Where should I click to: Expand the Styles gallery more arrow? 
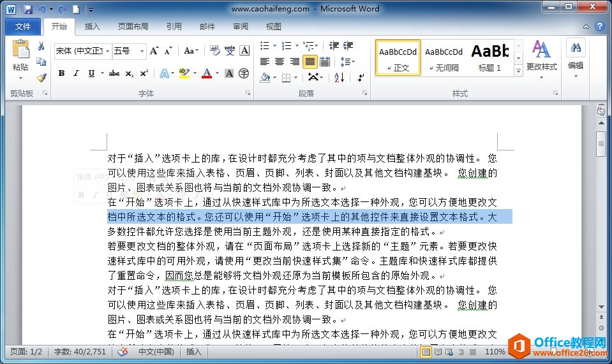pos(518,71)
